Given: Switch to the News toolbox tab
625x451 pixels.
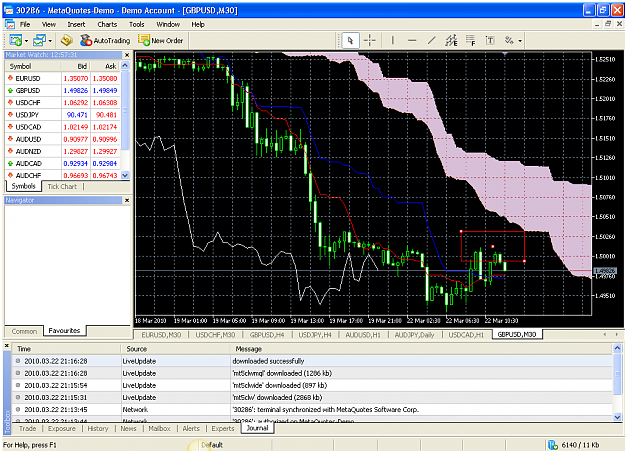Looking at the screenshot, I should 128,429.
